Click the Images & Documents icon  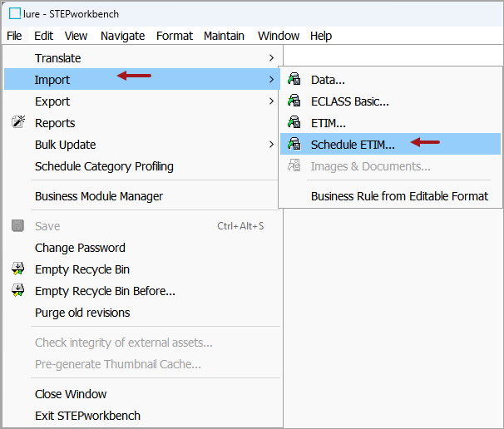[294, 165]
